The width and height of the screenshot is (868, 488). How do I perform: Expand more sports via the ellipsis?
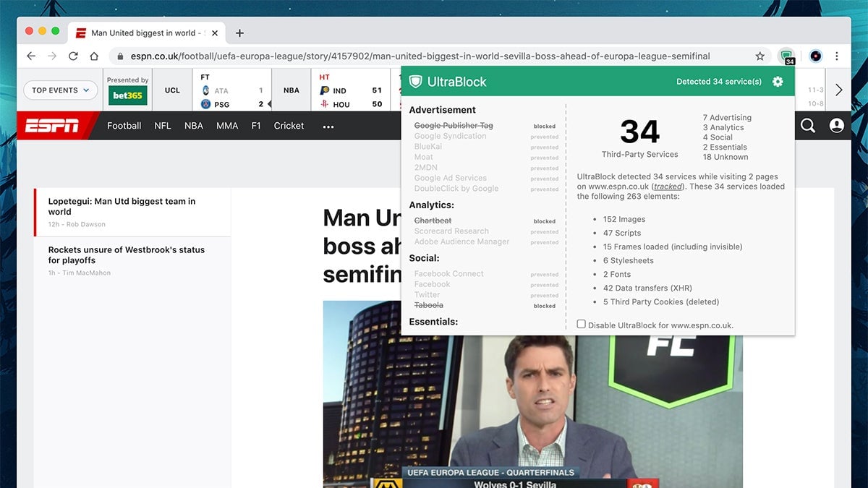[x=328, y=127]
